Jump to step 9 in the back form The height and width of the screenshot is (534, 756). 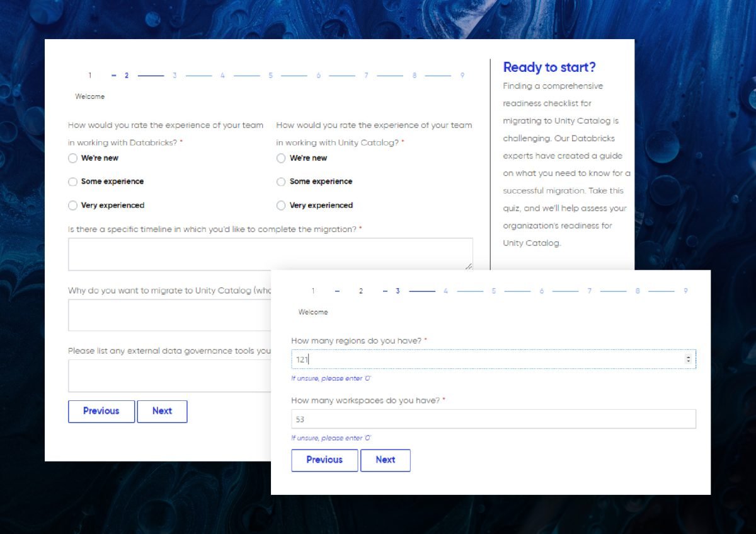[x=462, y=76]
